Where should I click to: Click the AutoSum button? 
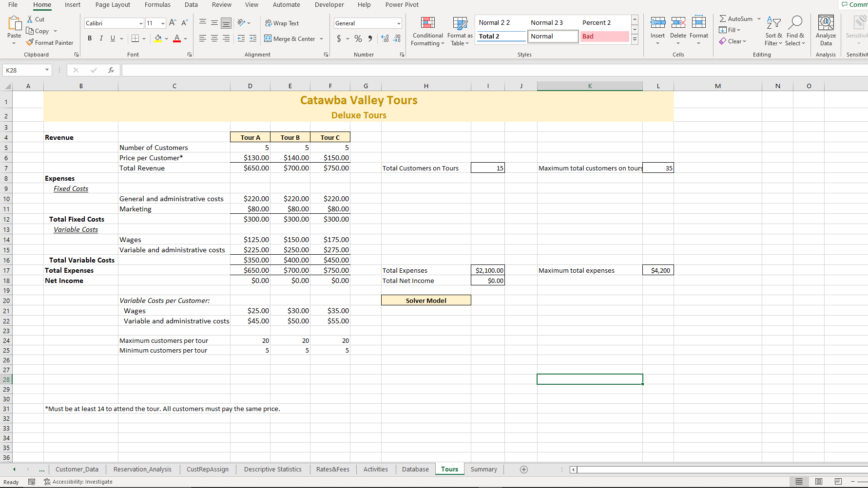(x=736, y=19)
